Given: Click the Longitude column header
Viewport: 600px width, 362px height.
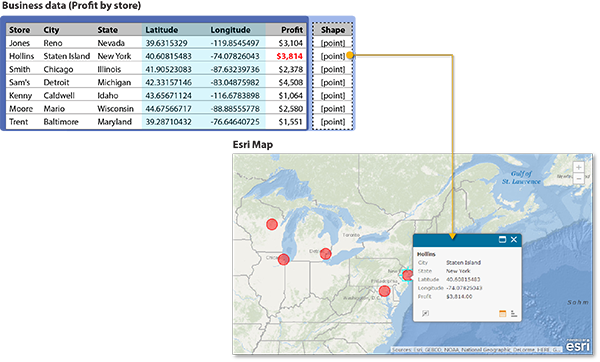Looking at the screenshot, I should pyautogui.click(x=230, y=30).
